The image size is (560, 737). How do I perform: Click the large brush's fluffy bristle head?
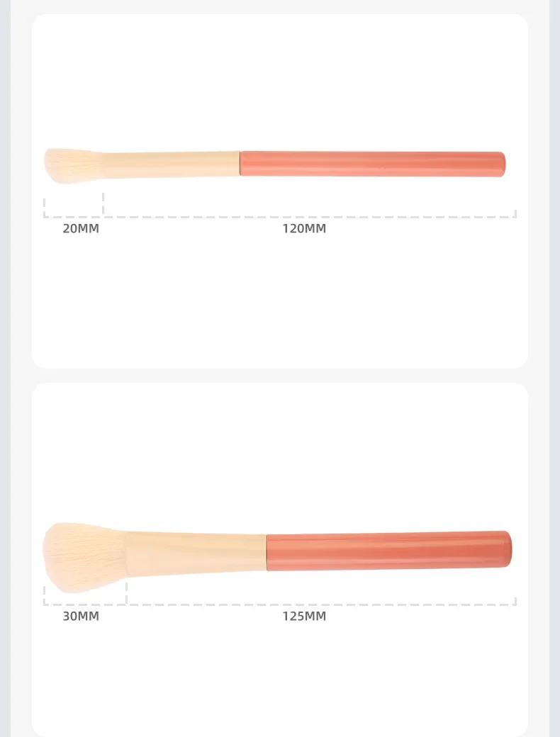(x=84, y=557)
